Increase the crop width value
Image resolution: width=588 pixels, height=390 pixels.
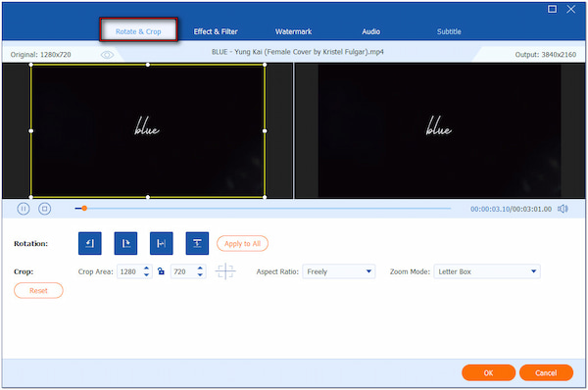pos(147,268)
